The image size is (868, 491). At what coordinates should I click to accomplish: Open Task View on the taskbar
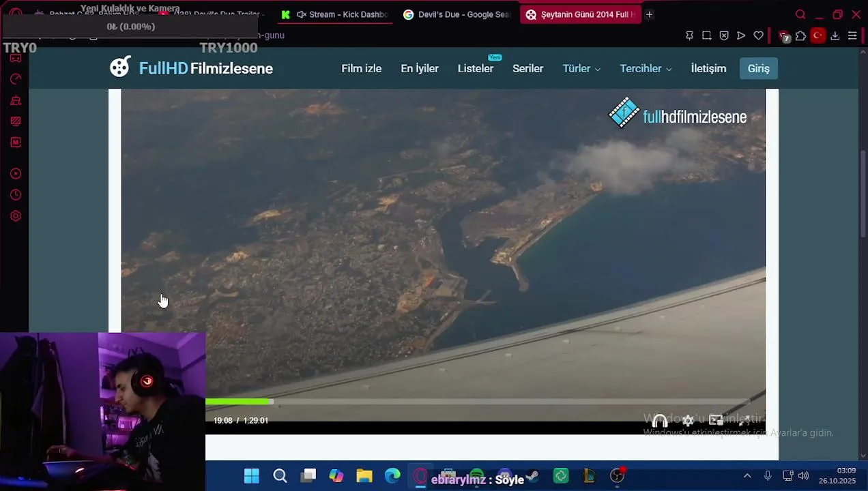point(308,476)
